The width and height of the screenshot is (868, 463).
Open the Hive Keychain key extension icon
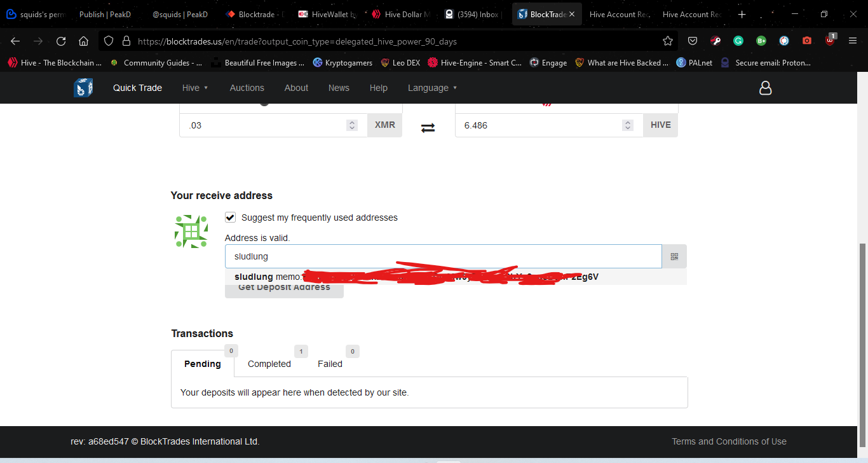[x=715, y=41]
